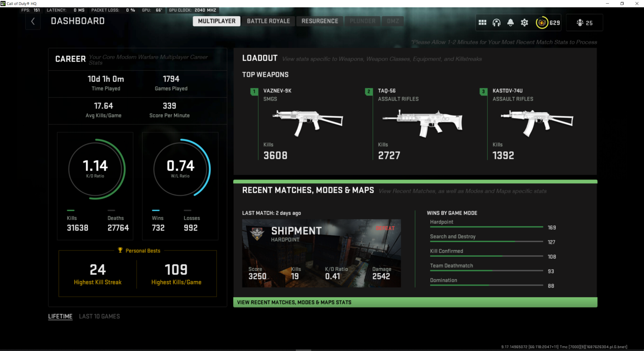Switch to the Multiplayer tab
Image resolution: width=644 pixels, height=351 pixels.
(217, 21)
